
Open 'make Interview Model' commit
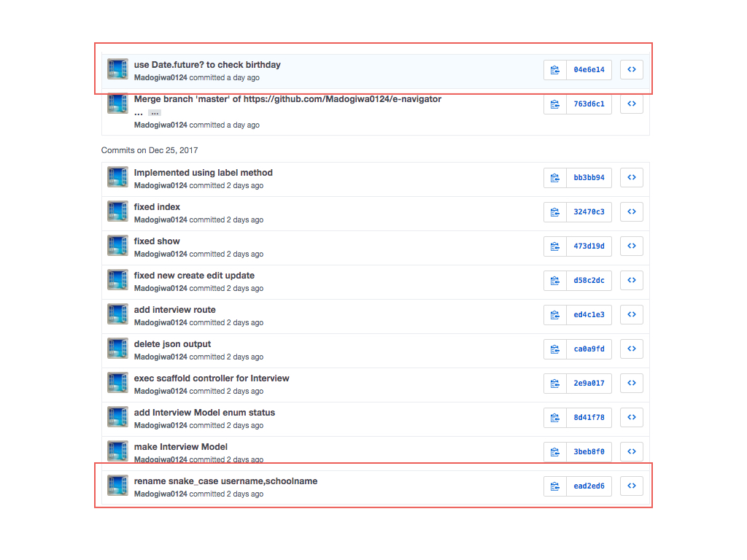click(x=181, y=447)
